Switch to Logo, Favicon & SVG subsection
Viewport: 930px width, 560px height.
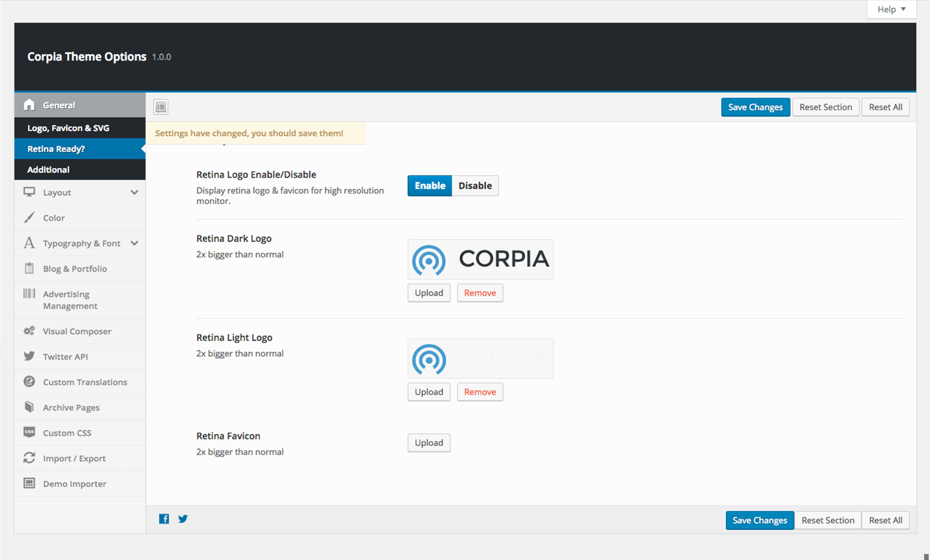[68, 128]
